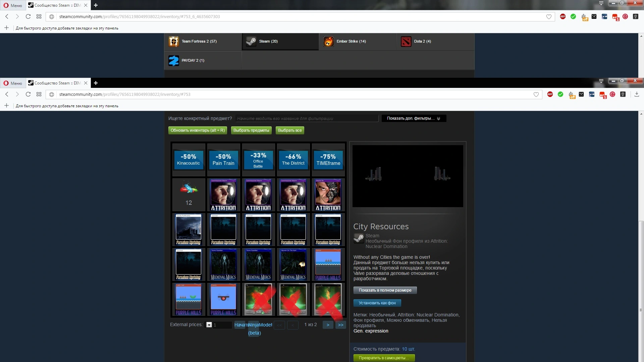This screenshot has width=644, height=362.
Task: Focus the item name filter search field
Action: (x=307, y=118)
